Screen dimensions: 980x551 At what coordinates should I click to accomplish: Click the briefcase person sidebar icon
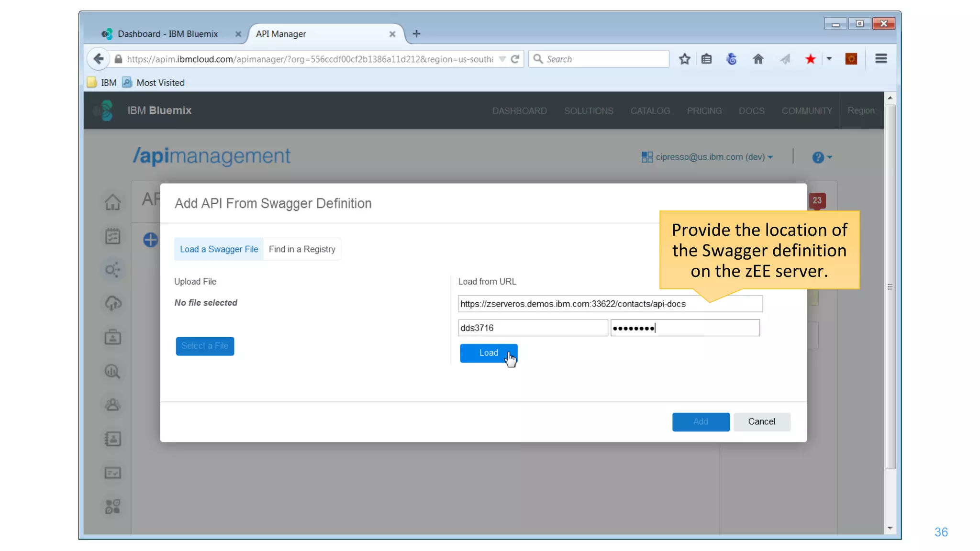click(112, 337)
